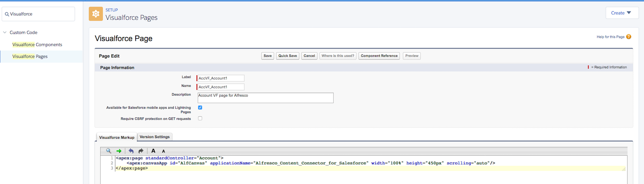Cancel the page edit
The width and height of the screenshot is (644, 184).
(309, 56)
